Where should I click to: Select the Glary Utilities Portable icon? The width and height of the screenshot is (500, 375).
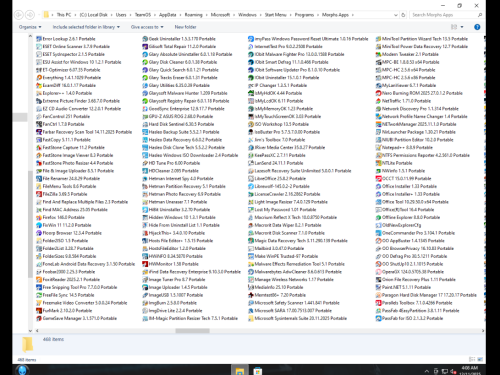(x=145, y=85)
